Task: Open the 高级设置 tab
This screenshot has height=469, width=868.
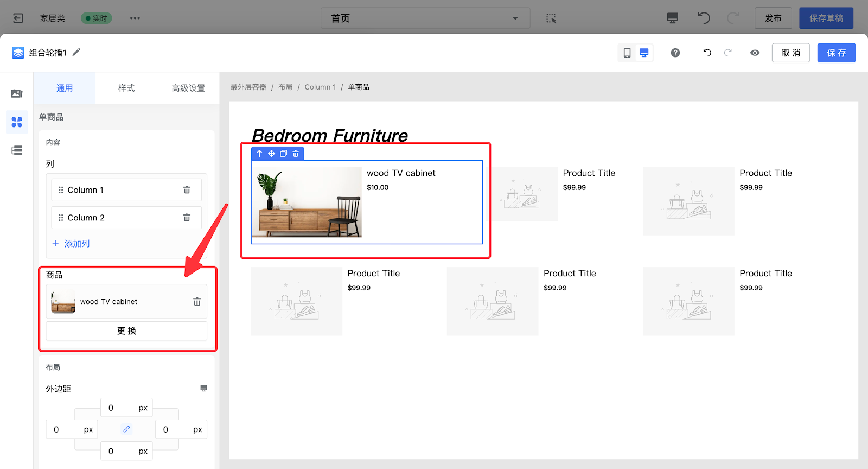Action: (188, 88)
